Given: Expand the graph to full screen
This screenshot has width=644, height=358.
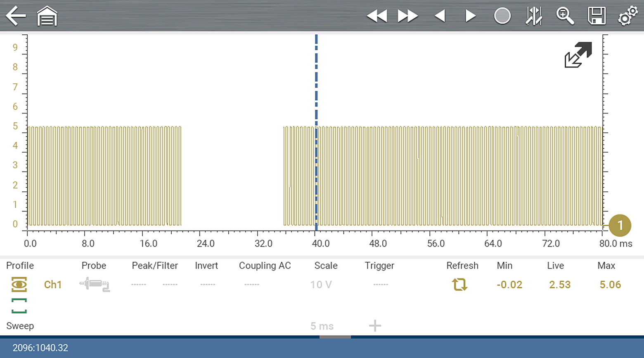Looking at the screenshot, I should [x=578, y=55].
